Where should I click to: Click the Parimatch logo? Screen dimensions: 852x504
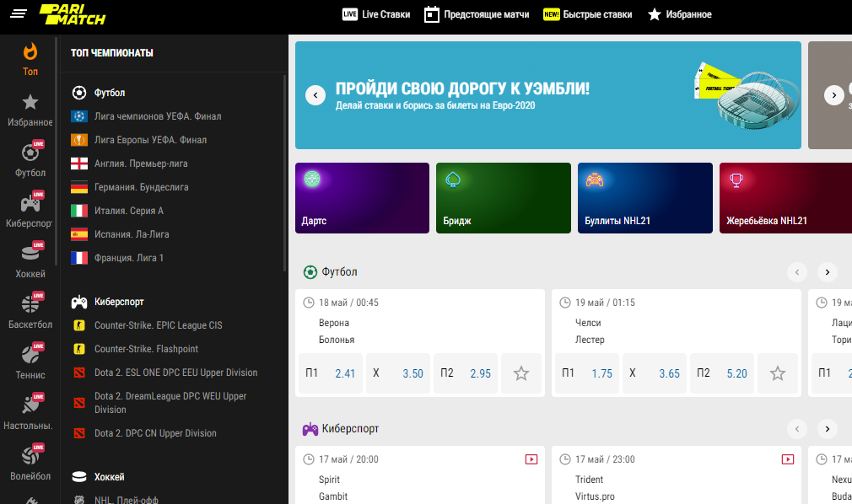click(73, 14)
